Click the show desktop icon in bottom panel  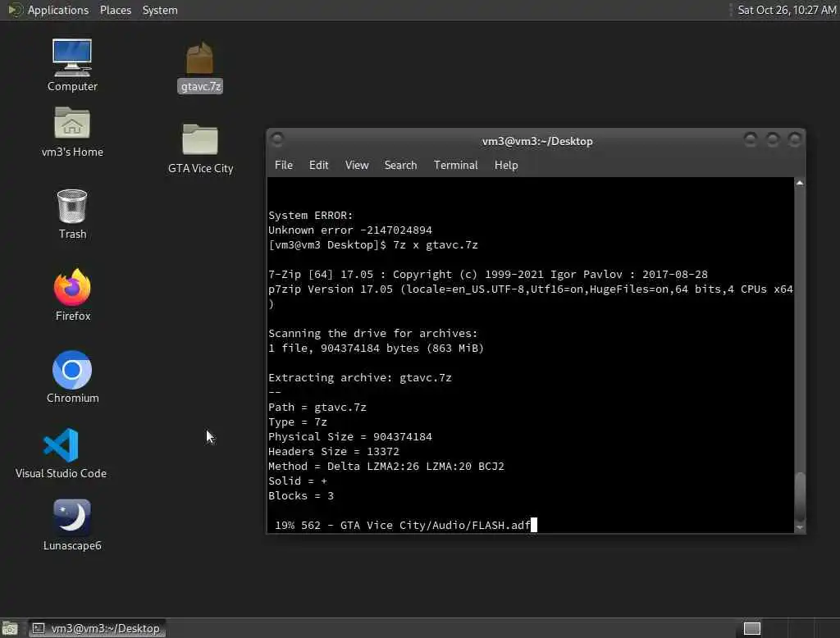(x=10, y=628)
